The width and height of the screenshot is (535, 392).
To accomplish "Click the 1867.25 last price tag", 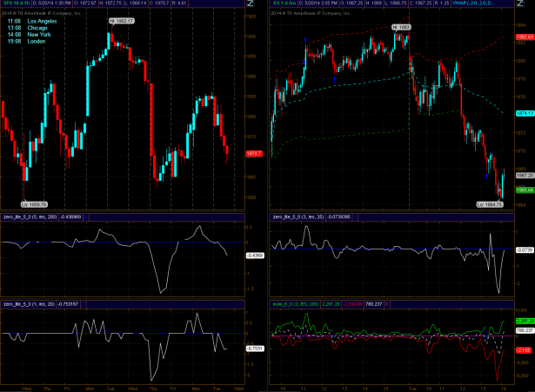I will (525, 176).
